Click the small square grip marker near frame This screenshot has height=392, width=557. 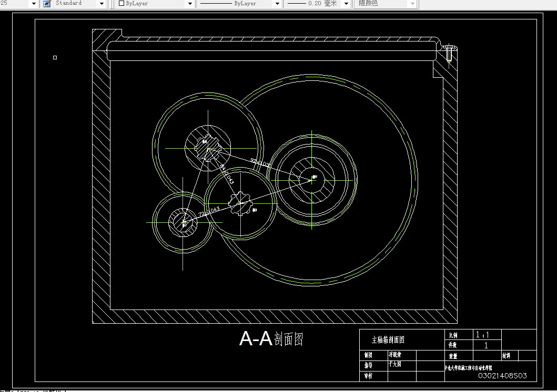point(55,57)
